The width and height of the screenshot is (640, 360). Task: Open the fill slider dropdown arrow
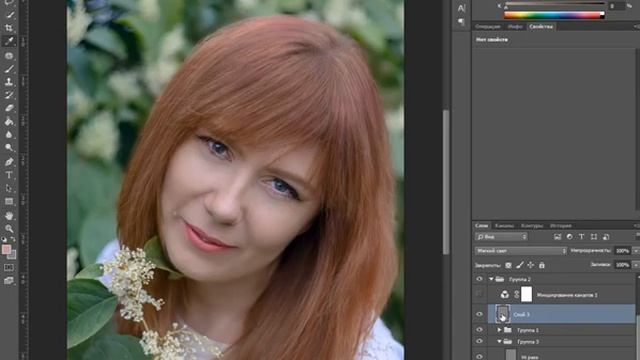(635, 265)
